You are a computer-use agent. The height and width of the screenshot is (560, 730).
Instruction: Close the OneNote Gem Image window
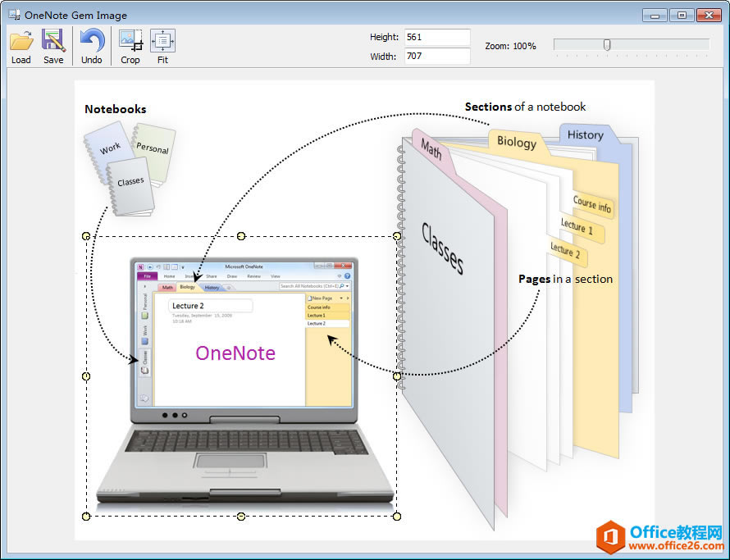[709, 16]
